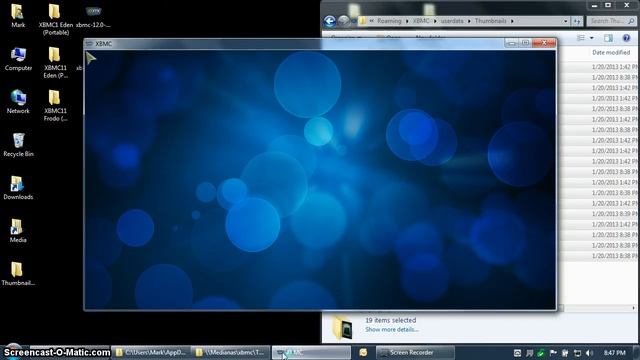This screenshot has width=640, height=360.
Task: Open the Network desktop icon
Action: point(18,102)
